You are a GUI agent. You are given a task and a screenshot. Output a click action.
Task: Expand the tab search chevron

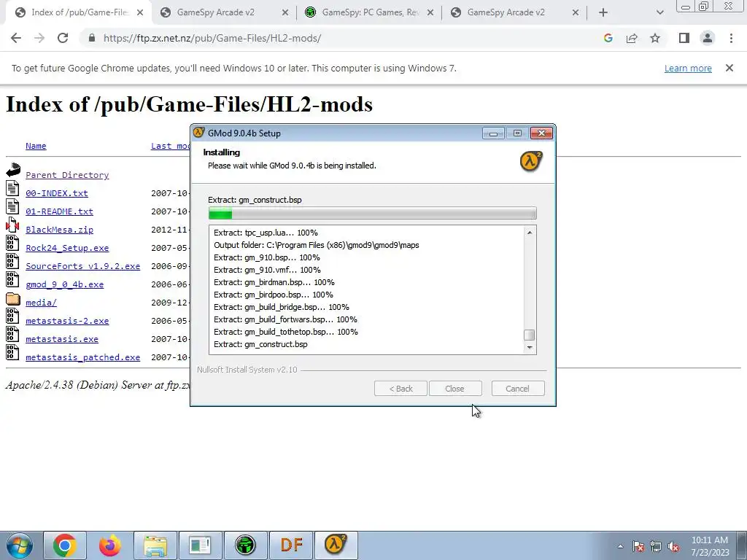point(659,12)
